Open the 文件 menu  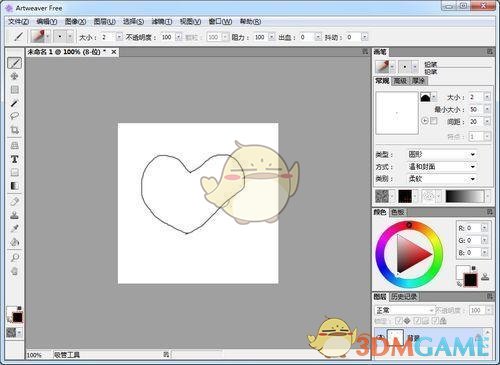click(18, 22)
